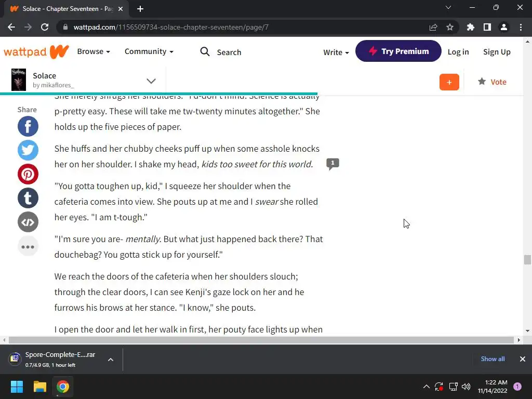Open the Write dropdown menu
This screenshot has width=532, height=399.
[336, 52]
